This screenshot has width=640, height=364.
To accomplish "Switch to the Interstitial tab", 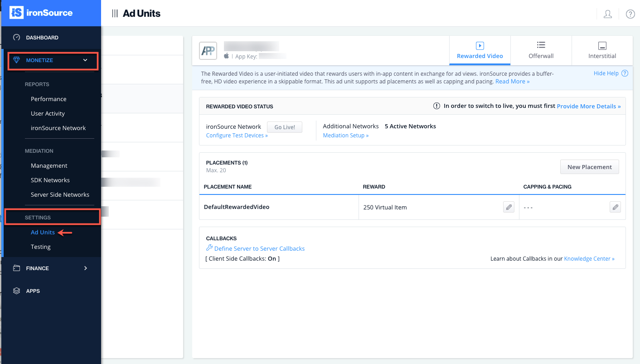I will (x=602, y=50).
